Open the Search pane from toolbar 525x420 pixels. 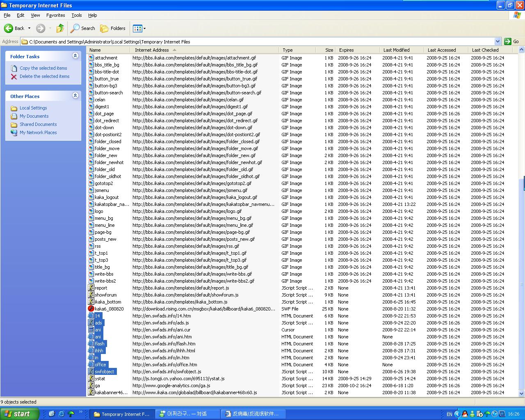click(x=83, y=28)
